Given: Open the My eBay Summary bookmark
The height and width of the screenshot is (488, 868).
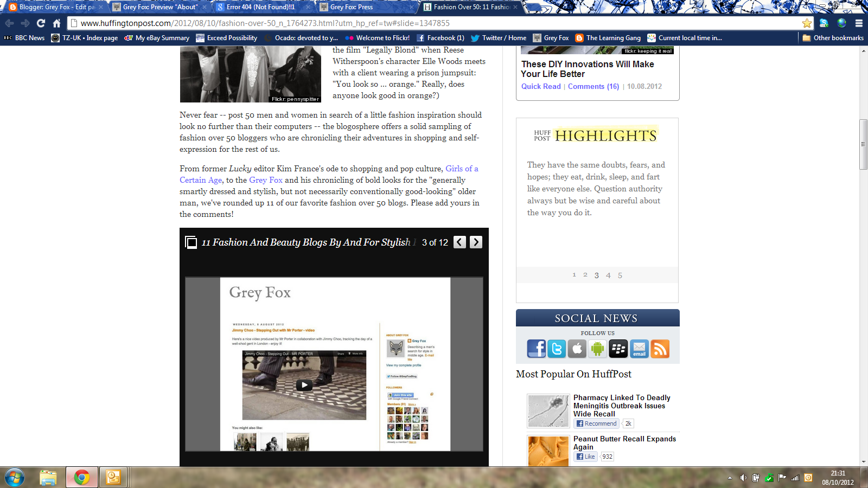Looking at the screenshot, I should 157,38.
